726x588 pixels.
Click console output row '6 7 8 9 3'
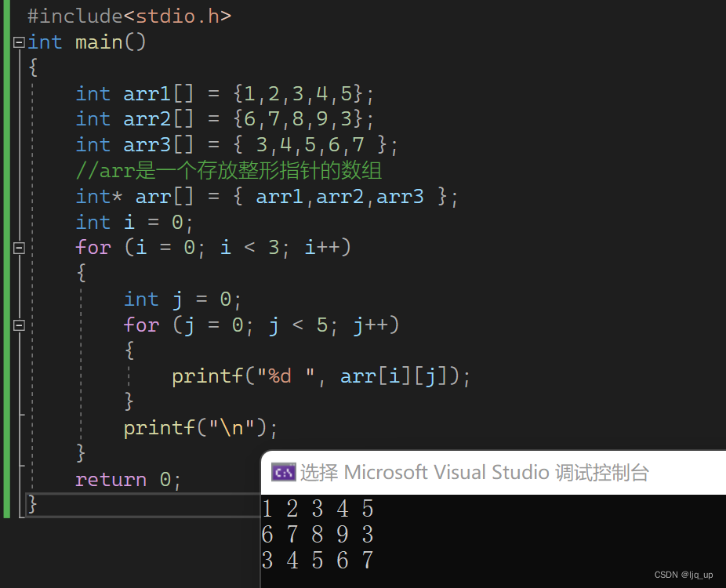[318, 535]
